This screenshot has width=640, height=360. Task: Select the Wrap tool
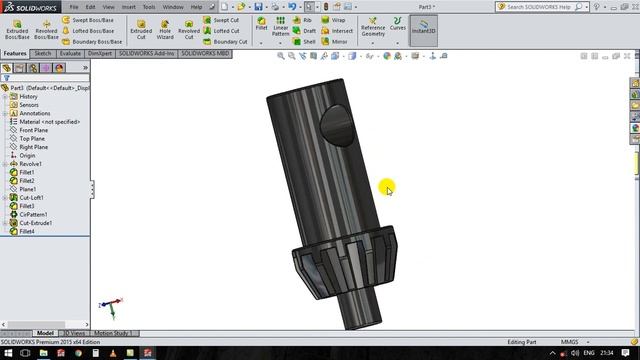[x=333, y=20]
